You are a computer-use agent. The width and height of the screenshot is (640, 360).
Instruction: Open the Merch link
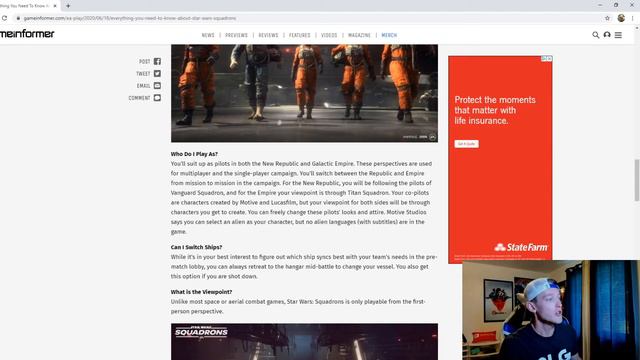point(389,35)
